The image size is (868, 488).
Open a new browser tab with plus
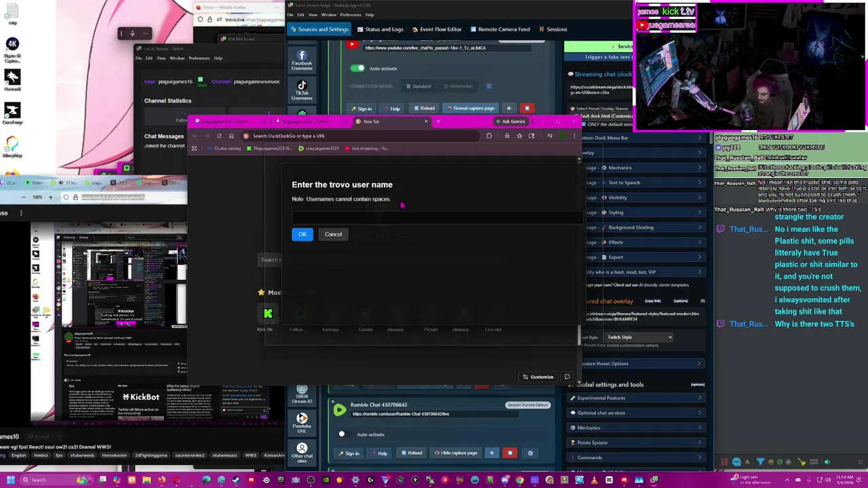coord(438,121)
